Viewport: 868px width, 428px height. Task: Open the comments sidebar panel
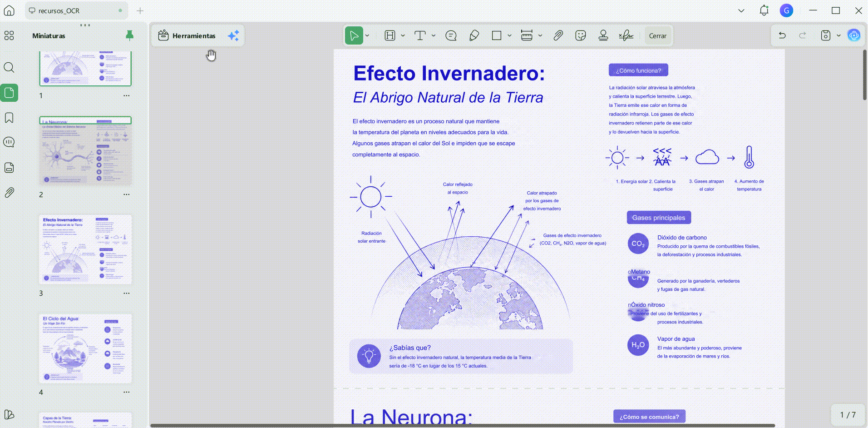tap(9, 143)
